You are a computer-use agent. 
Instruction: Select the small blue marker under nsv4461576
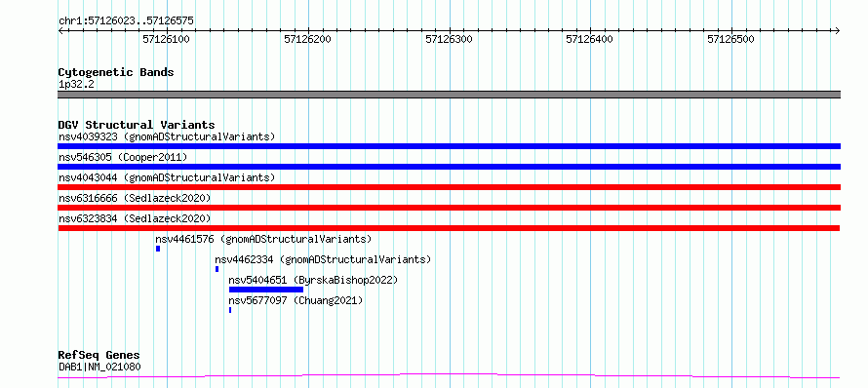[158, 249]
